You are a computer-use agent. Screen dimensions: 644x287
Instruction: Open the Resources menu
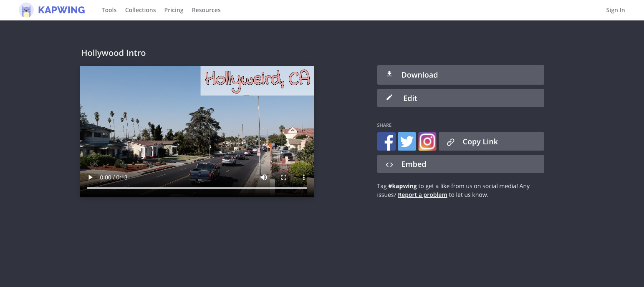[206, 10]
